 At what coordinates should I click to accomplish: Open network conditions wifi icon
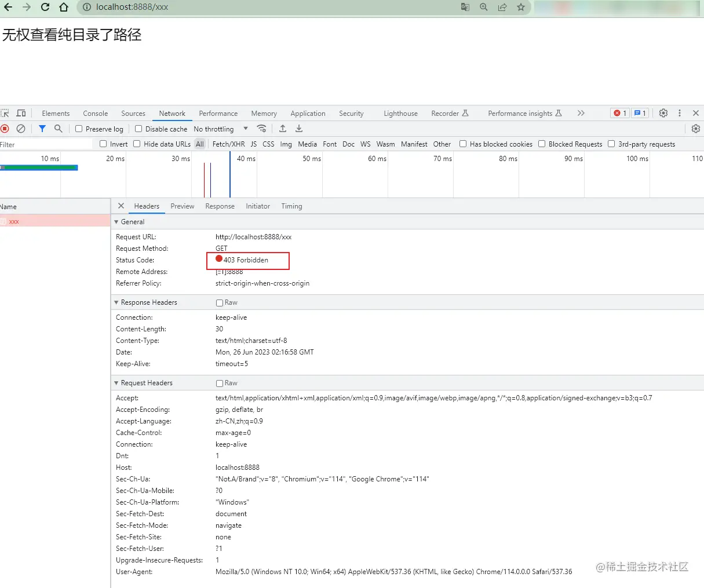(x=262, y=129)
